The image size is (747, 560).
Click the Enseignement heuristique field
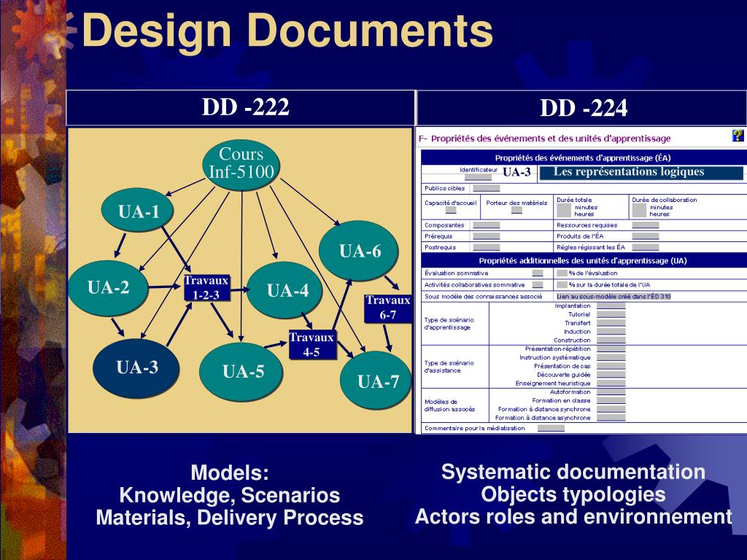[611, 384]
